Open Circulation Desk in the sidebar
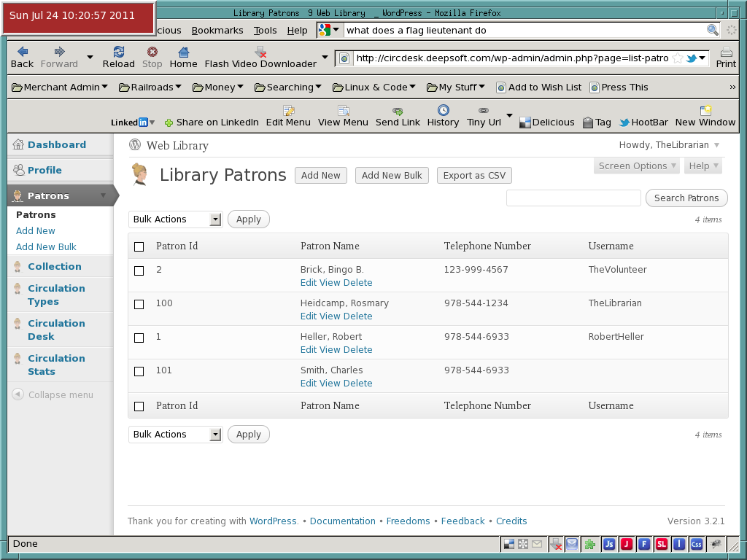747x560 pixels. pos(56,330)
